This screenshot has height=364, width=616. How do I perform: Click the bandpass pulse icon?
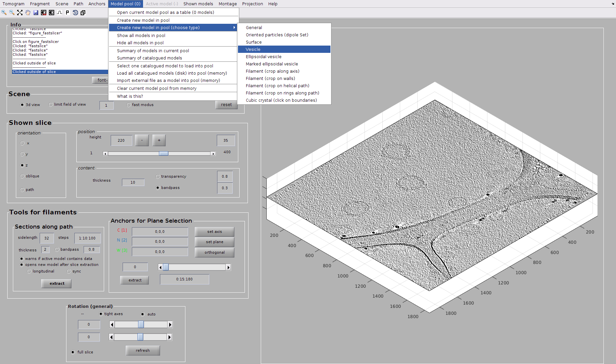click(59, 13)
